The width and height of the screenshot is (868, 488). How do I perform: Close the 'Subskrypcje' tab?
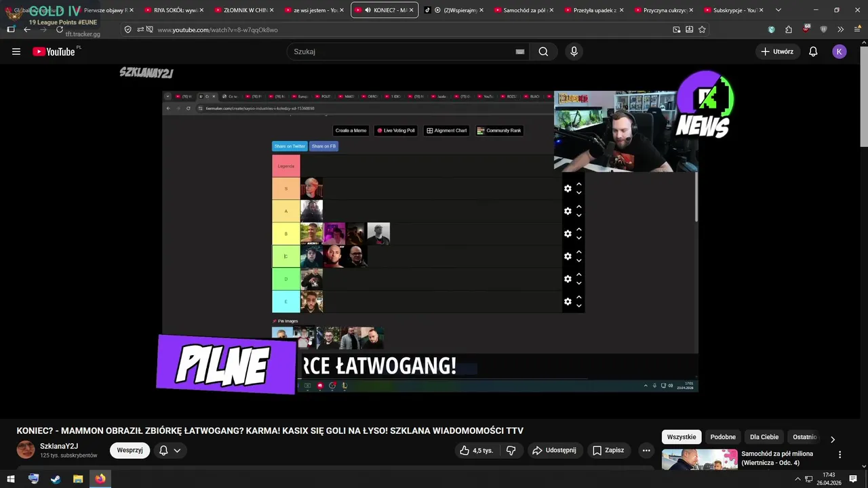coord(761,10)
